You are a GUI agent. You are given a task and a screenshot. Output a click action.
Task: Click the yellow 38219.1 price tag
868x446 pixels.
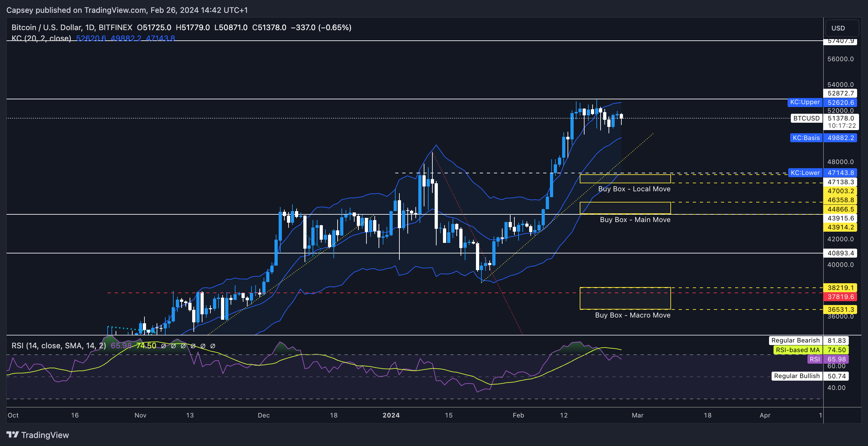840,288
